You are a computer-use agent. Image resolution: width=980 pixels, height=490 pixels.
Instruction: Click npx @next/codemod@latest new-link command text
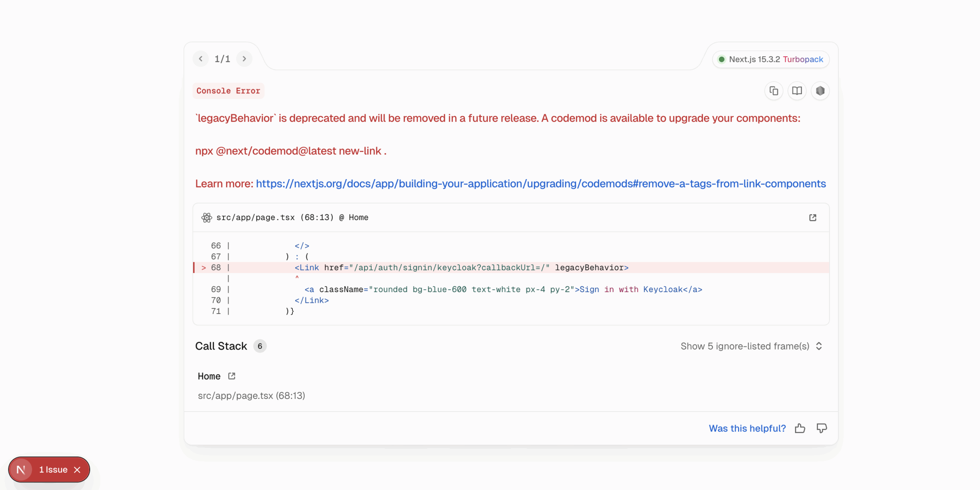(291, 151)
